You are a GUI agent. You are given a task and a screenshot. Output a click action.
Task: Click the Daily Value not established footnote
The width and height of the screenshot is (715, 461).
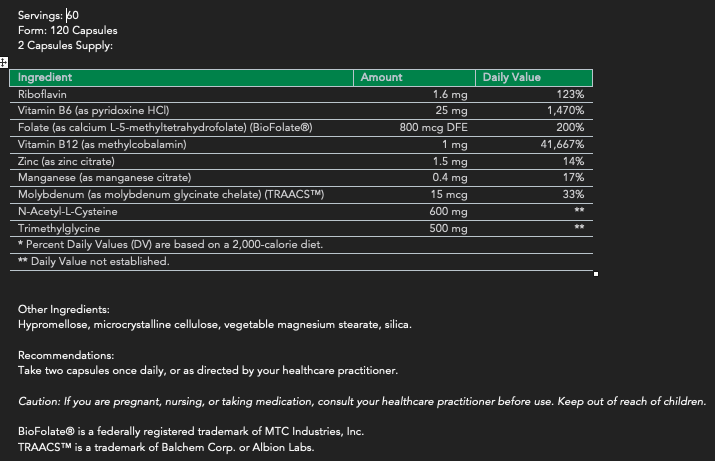pyautogui.click(x=93, y=261)
